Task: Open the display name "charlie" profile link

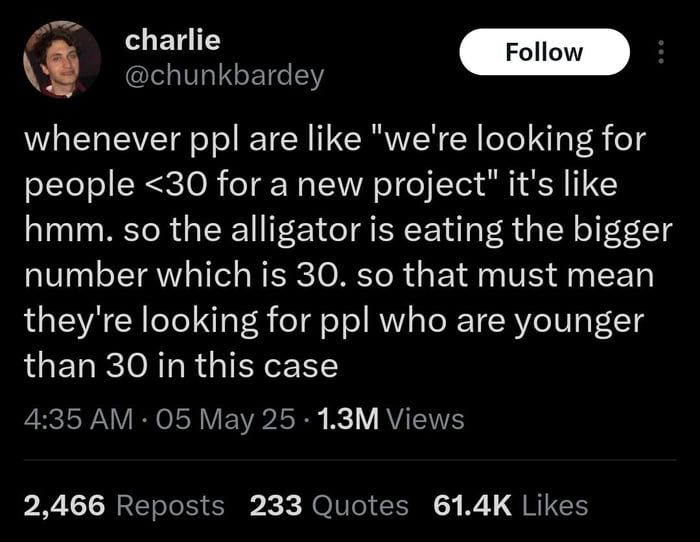Action: [x=172, y=41]
